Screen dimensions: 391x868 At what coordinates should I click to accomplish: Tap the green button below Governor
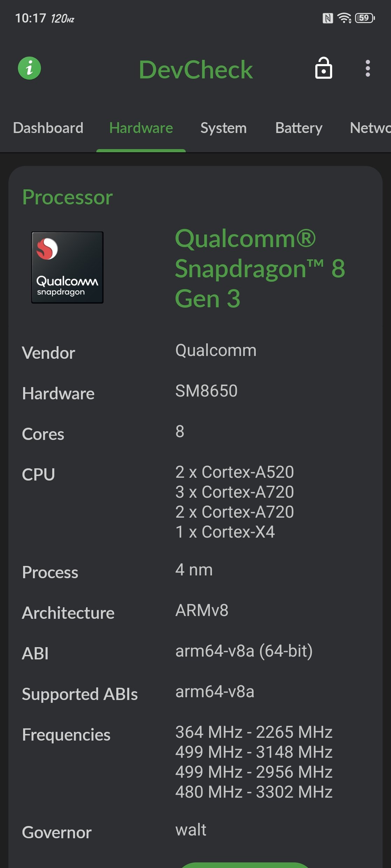(245, 864)
